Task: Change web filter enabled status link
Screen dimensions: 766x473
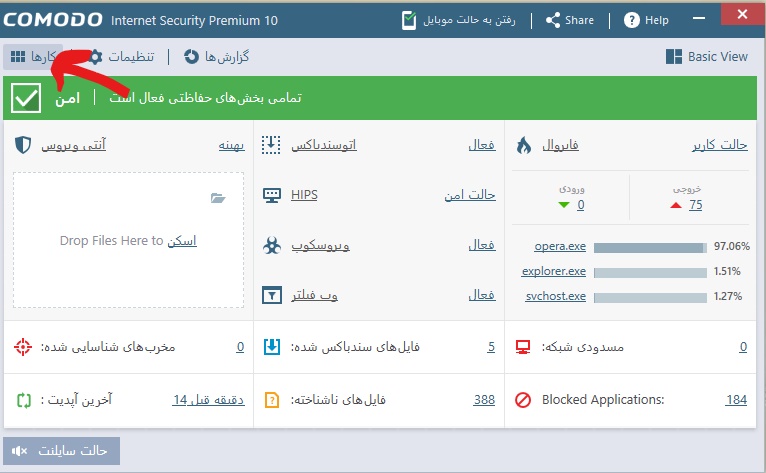Action: pos(482,295)
